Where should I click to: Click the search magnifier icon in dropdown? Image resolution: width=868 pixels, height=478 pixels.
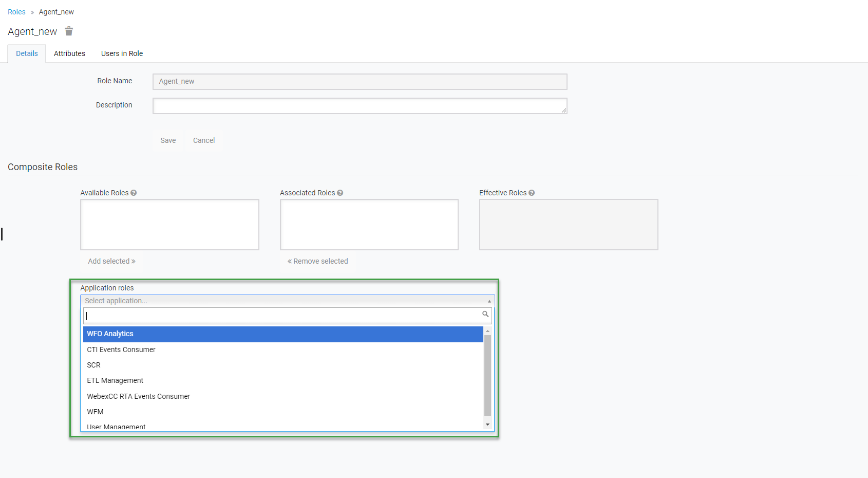click(485, 314)
